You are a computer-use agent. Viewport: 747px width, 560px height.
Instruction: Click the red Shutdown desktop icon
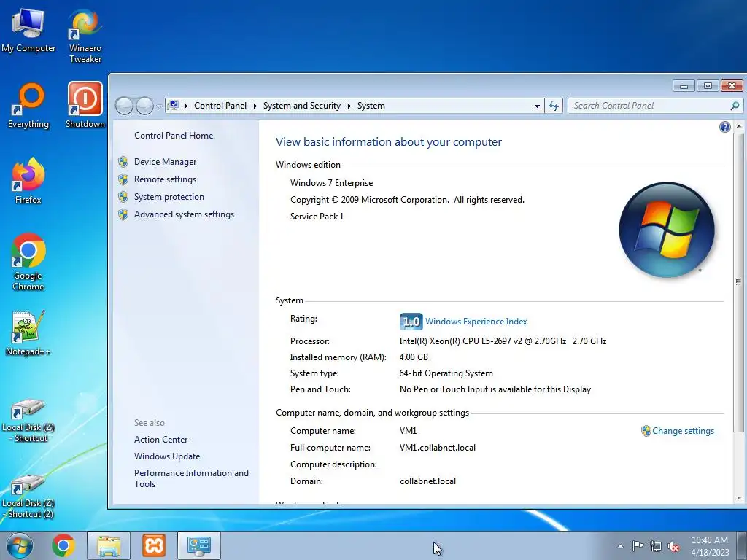(x=85, y=105)
